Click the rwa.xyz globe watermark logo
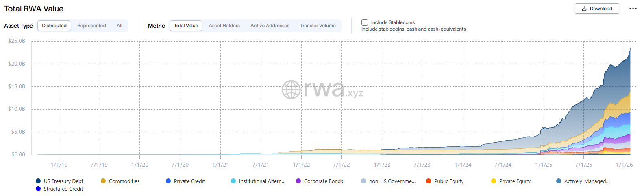The image size is (644, 196). 291,90
